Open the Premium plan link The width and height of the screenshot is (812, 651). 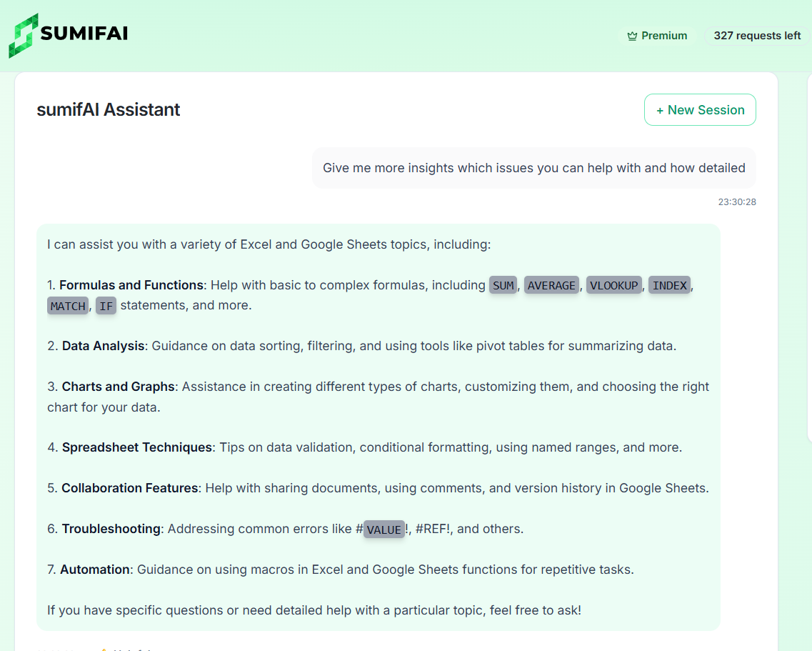[657, 36]
